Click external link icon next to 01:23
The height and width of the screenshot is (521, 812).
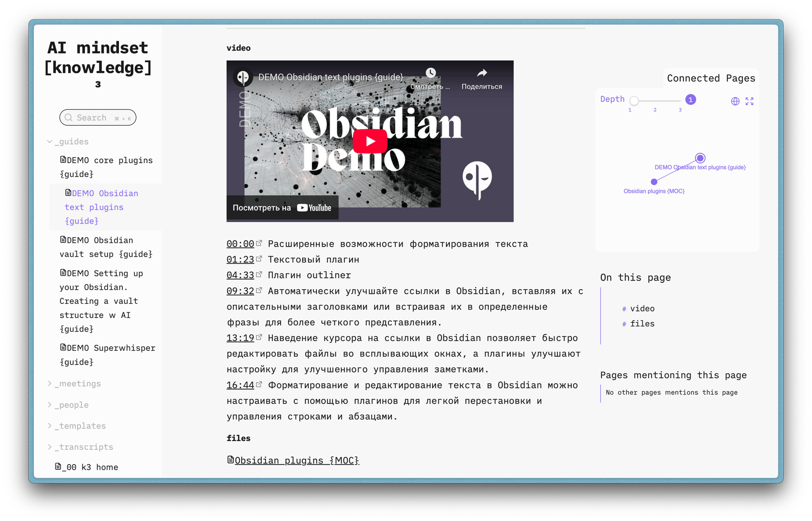(259, 259)
